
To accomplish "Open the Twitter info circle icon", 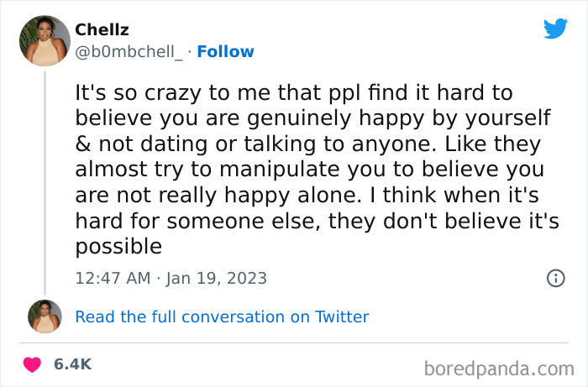I will tap(555, 277).
